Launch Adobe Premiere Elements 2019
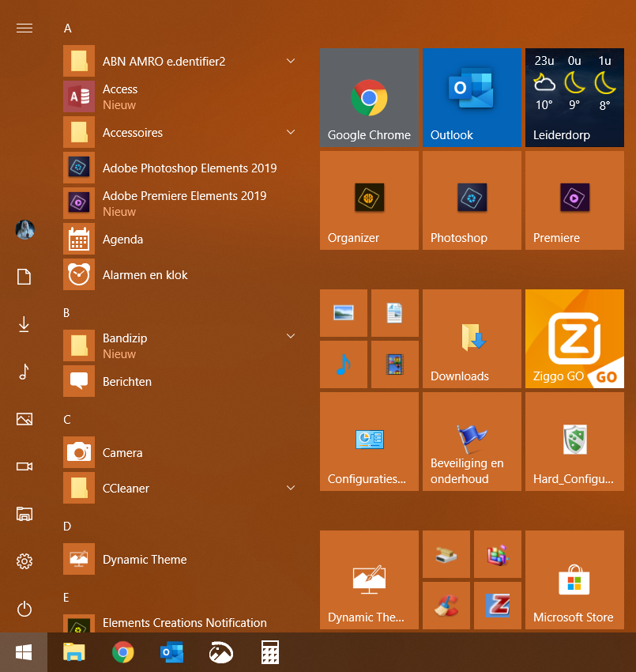This screenshot has width=636, height=672. (180, 203)
